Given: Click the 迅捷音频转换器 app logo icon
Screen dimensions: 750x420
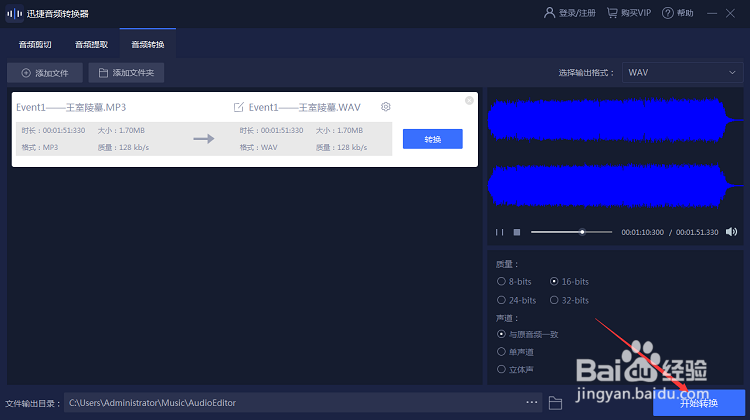Looking at the screenshot, I should (14, 13).
